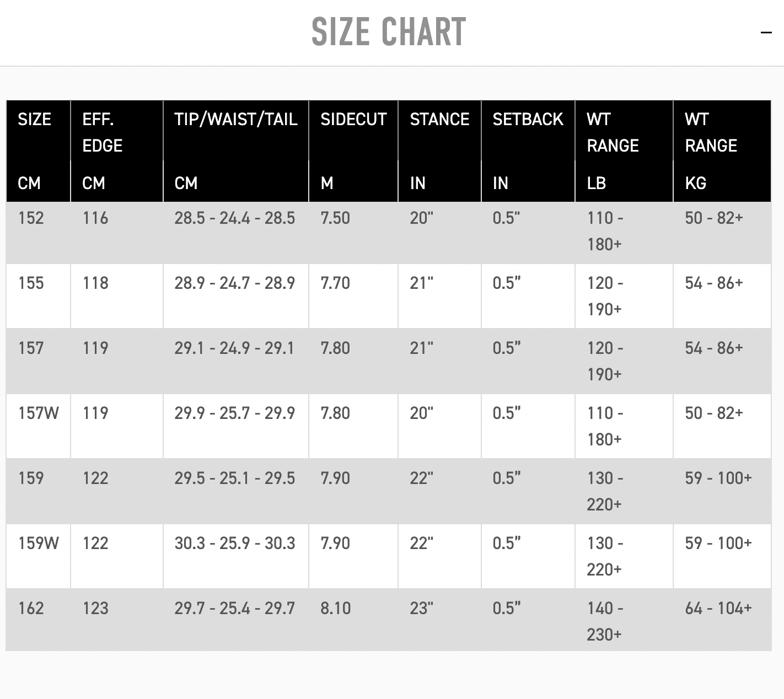Click the 8.10 sidecut value
The image size is (784, 699).
(335, 608)
